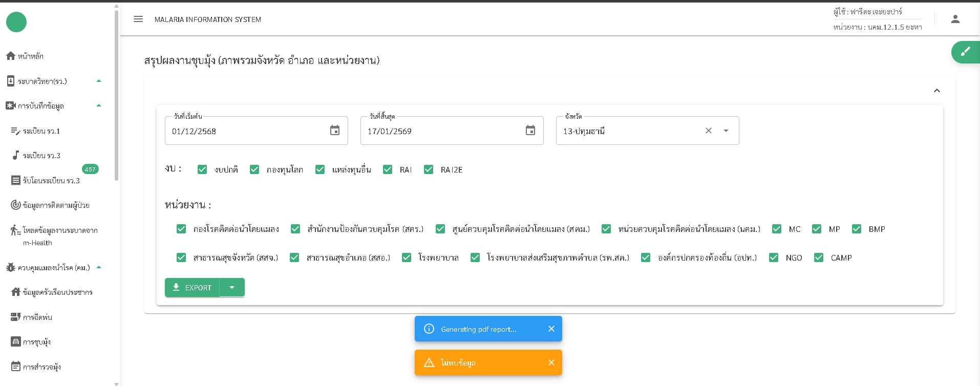Click the user account profile icon
Screen dimensions: 980x386
tap(955, 19)
